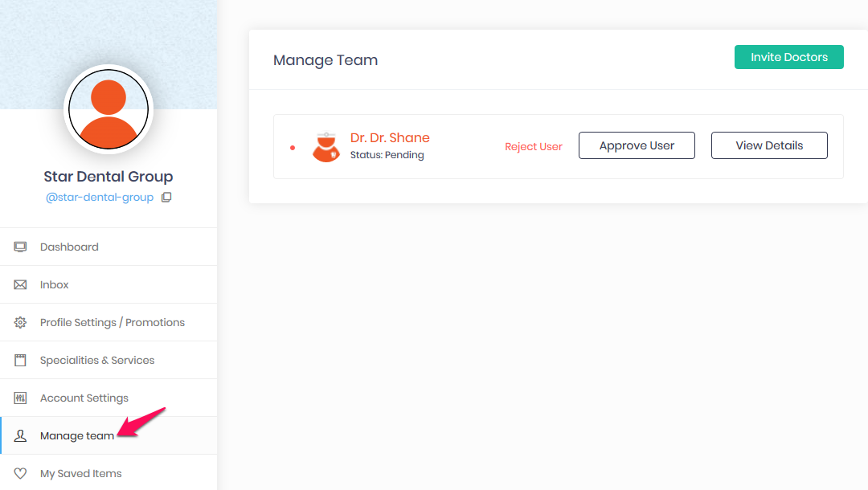Click the red pending status dot
Image resolution: width=868 pixels, height=490 pixels.
tap(293, 148)
